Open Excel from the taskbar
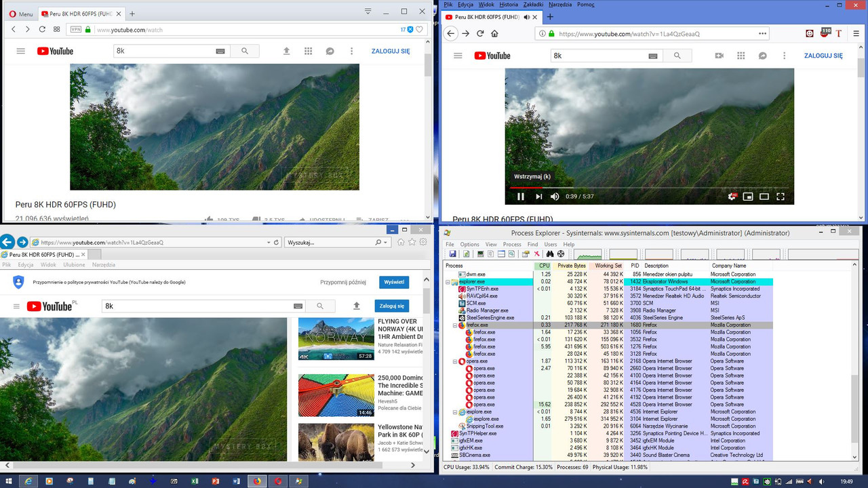 [x=195, y=481]
